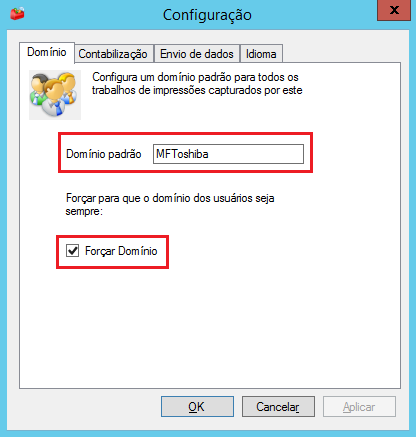The height and width of the screenshot is (437, 416).
Task: Click the Forçar Domínio label text
Action: point(121,251)
